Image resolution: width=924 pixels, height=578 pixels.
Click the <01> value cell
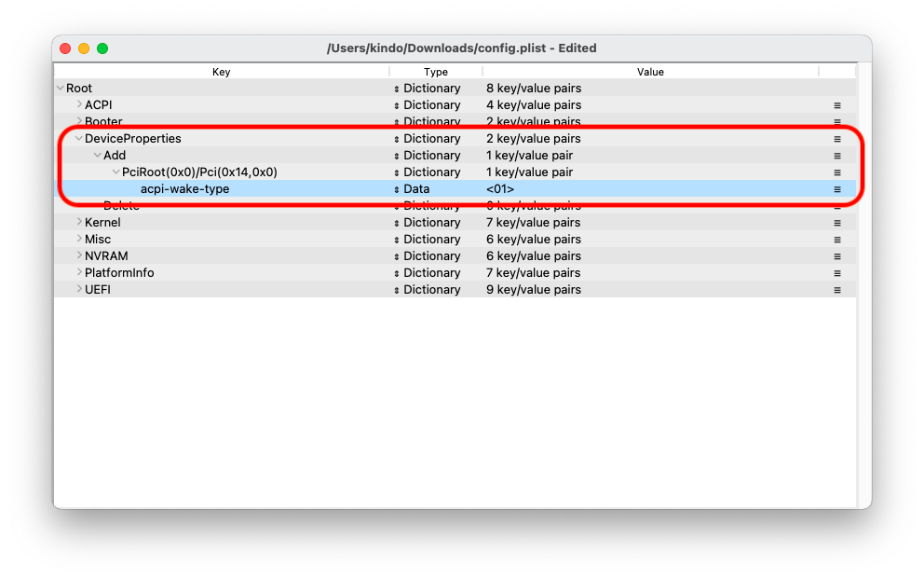tap(499, 188)
